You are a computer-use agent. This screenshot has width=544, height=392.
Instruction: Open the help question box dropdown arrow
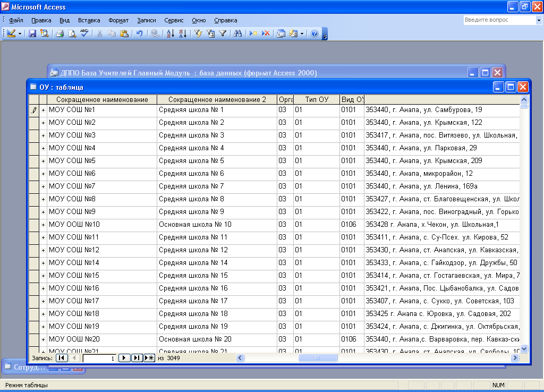click(x=539, y=20)
